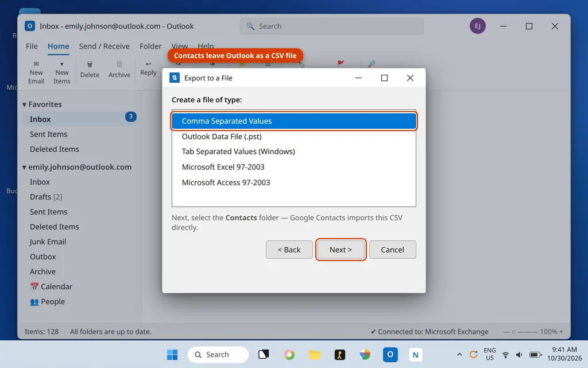Open the colorful ring app in the taskbar
588x368 pixels.
pyautogui.click(x=289, y=354)
